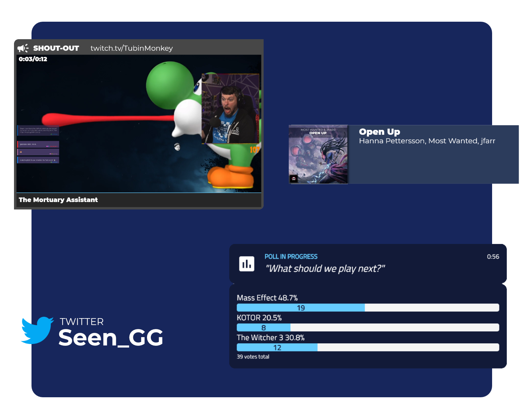525x420 pixels.
Task: Click the artist line Hanna Pettersson, Most Wanted, jfarr
Action: click(x=427, y=141)
